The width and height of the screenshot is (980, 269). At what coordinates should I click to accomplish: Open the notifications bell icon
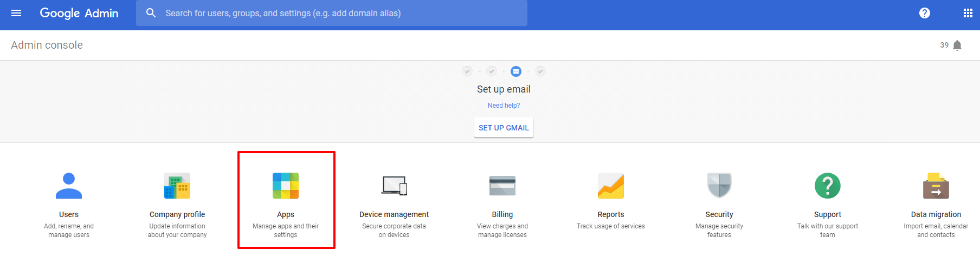957,45
